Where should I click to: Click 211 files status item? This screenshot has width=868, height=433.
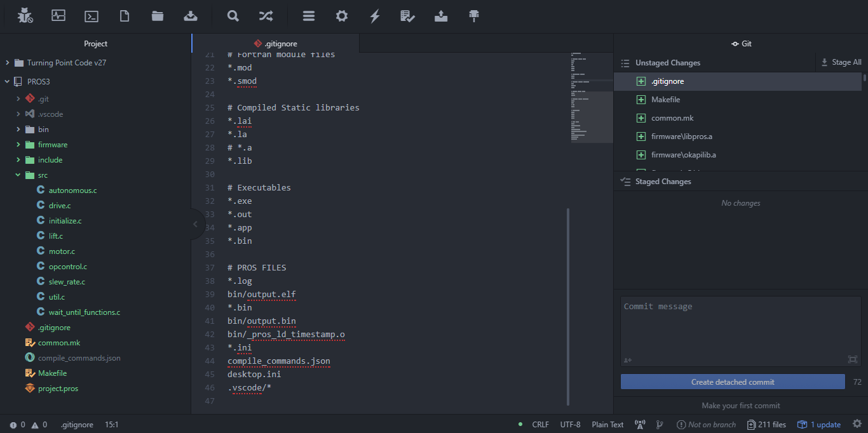tap(766, 425)
